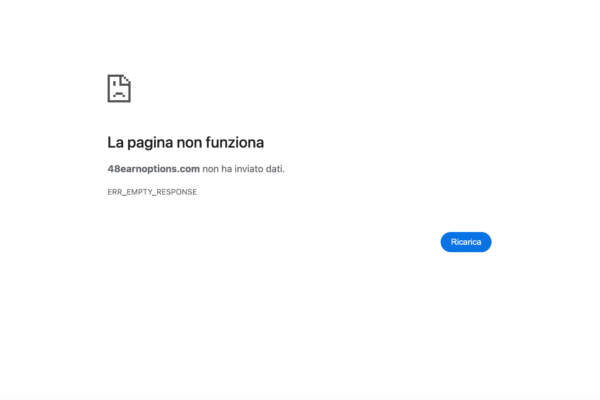Click the ERR_EMPTY_RESPONSE error code
The height and width of the screenshot is (400, 600).
152,192
